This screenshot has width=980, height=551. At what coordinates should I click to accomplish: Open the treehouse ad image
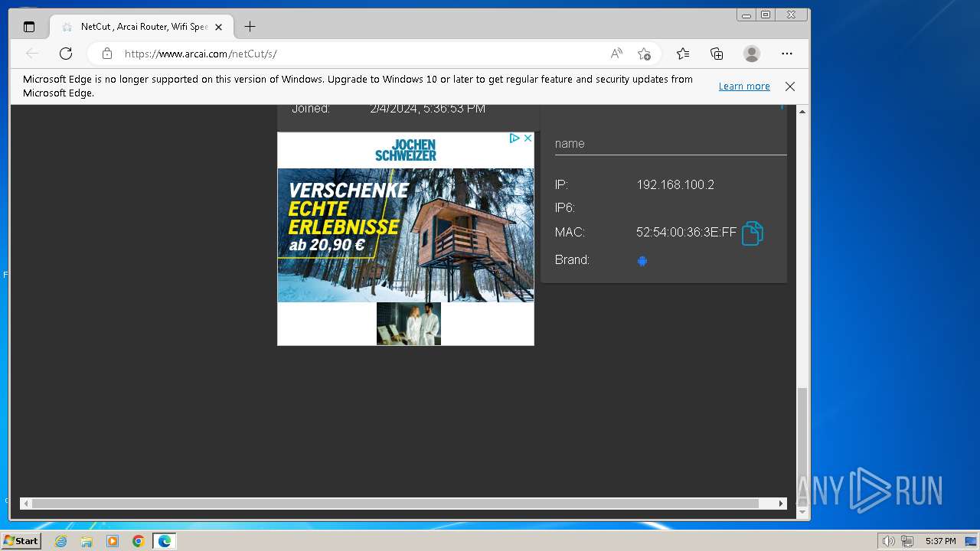406,235
